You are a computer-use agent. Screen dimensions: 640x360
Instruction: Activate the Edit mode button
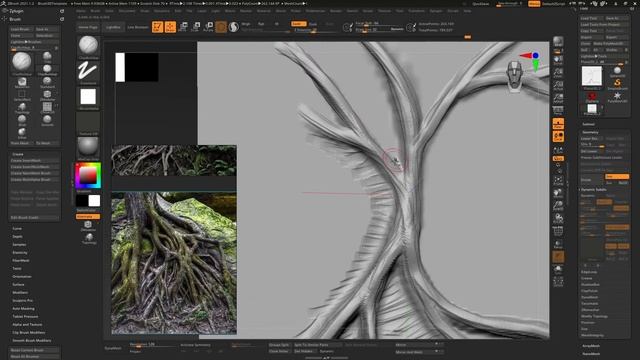coord(158,27)
